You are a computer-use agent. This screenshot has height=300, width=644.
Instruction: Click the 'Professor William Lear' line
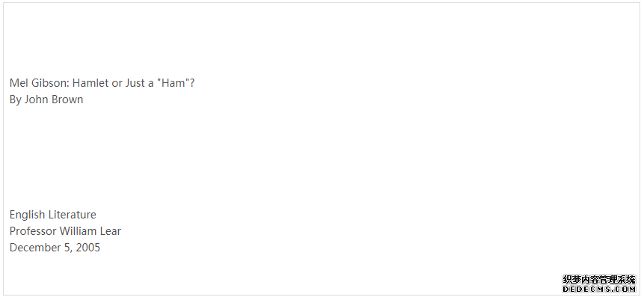pos(65,231)
